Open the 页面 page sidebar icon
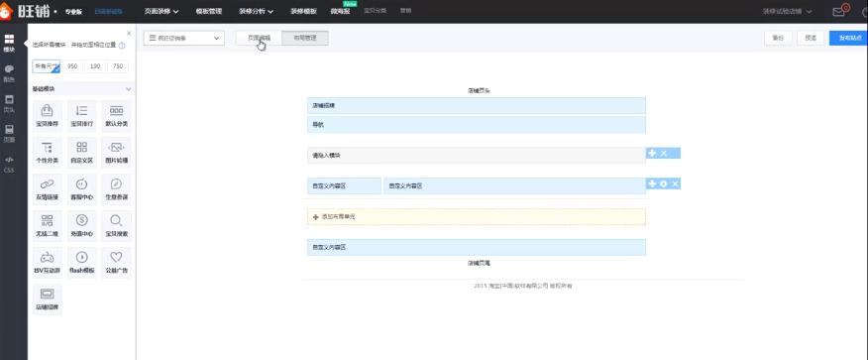 coord(9,133)
